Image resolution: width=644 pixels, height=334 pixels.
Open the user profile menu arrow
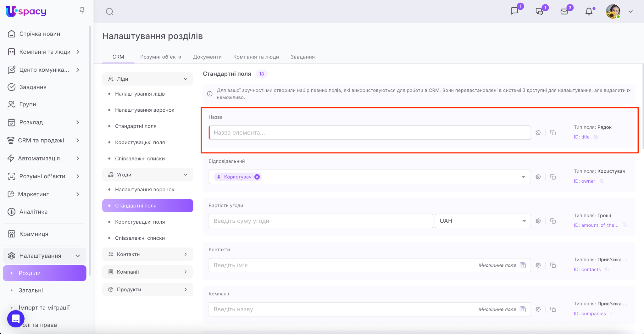point(630,12)
